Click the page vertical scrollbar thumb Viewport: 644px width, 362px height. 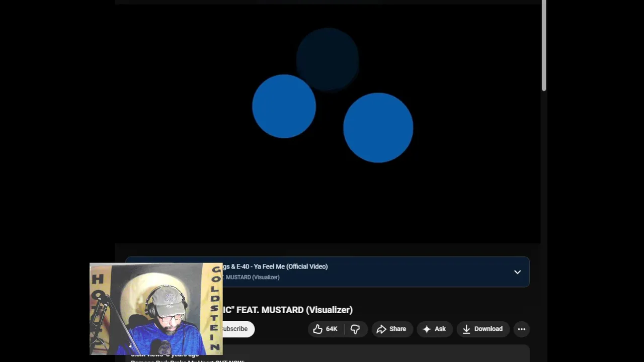coord(544,46)
